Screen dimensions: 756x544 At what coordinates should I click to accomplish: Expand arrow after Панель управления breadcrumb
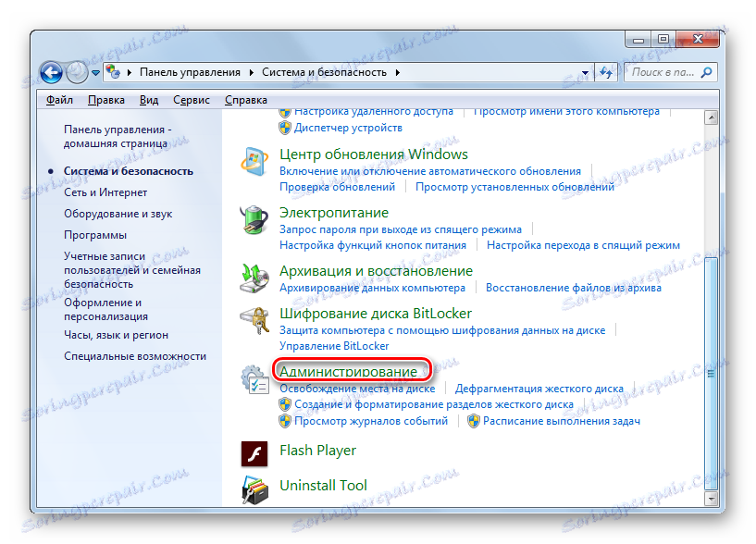coord(251,73)
